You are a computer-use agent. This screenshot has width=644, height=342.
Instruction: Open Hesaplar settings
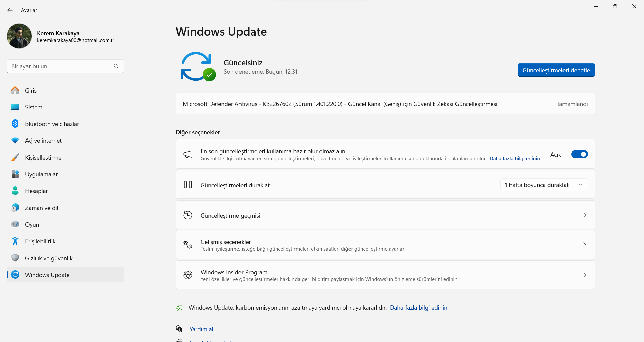point(65,191)
